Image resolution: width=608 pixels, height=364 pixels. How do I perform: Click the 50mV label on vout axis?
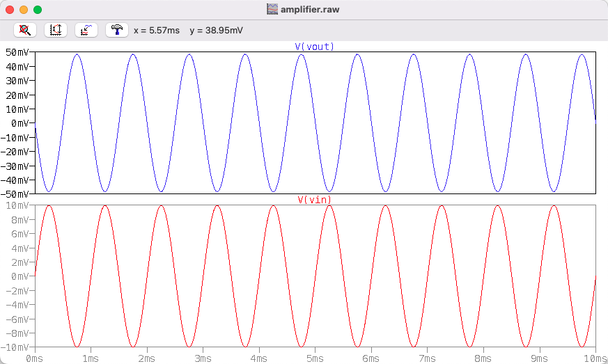(x=17, y=52)
